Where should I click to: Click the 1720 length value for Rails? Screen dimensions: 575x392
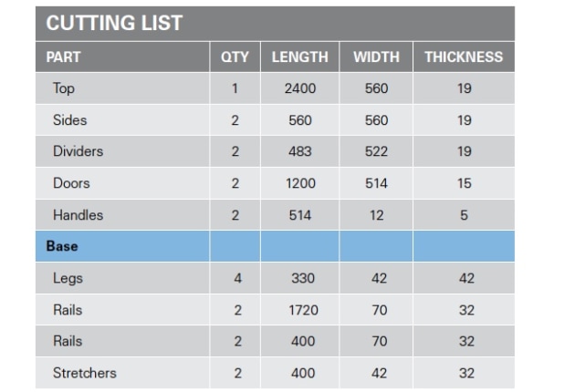click(x=303, y=310)
